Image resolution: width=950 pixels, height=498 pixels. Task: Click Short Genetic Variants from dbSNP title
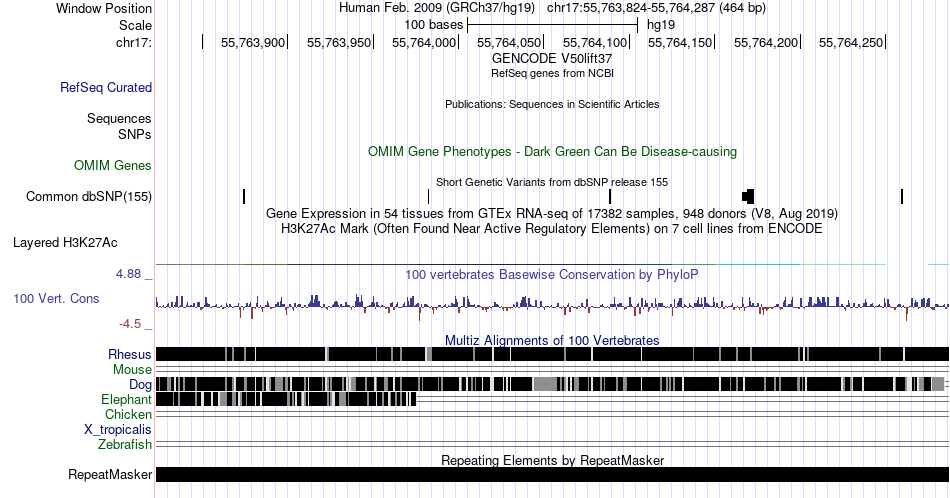point(552,182)
